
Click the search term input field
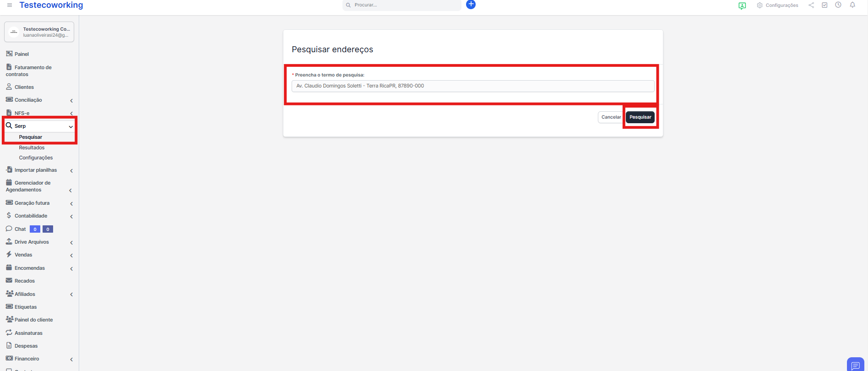pos(472,86)
